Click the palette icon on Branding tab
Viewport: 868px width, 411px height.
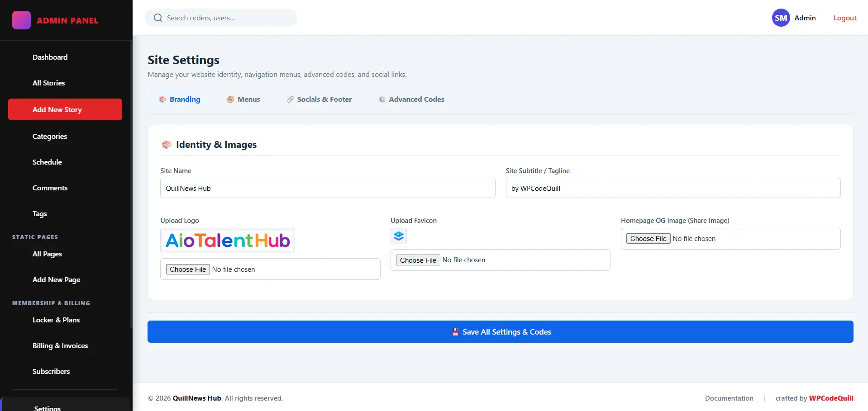pos(162,99)
